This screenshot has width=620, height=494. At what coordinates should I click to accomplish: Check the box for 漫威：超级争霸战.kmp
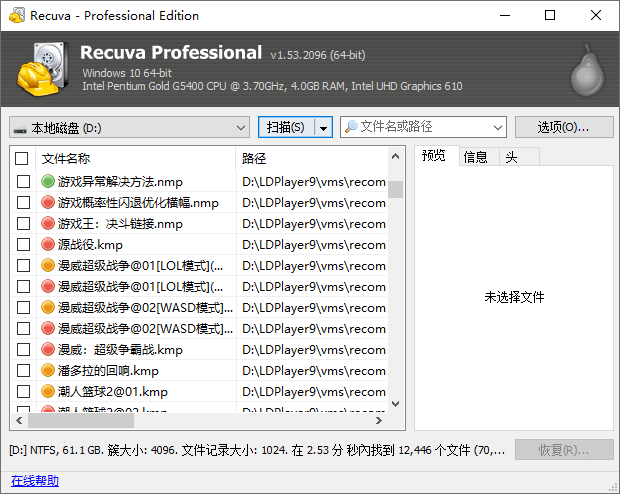point(23,349)
